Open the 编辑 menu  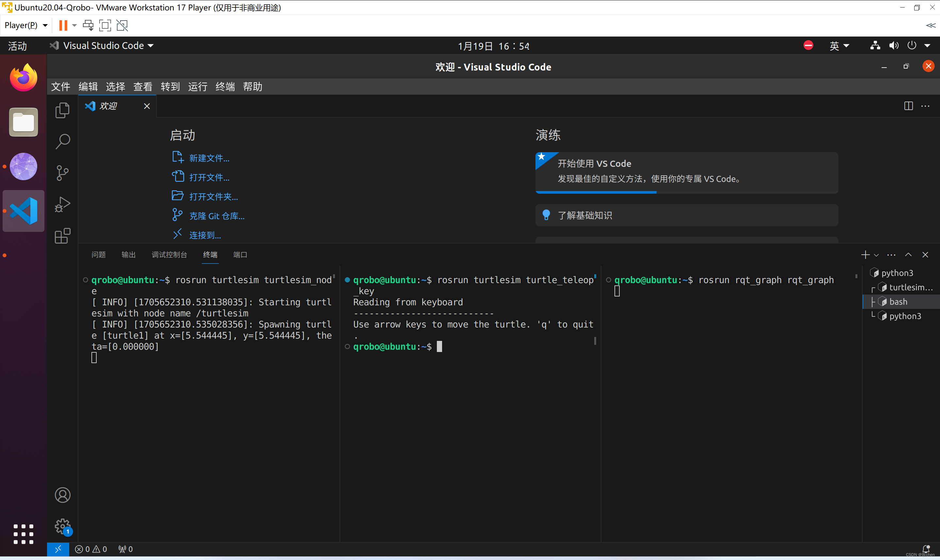click(88, 87)
